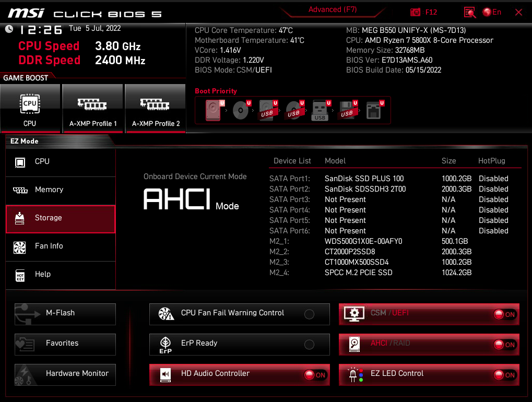Open the BIOS search magnifier icon
The height and width of the screenshot is (402, 532).
(x=469, y=13)
